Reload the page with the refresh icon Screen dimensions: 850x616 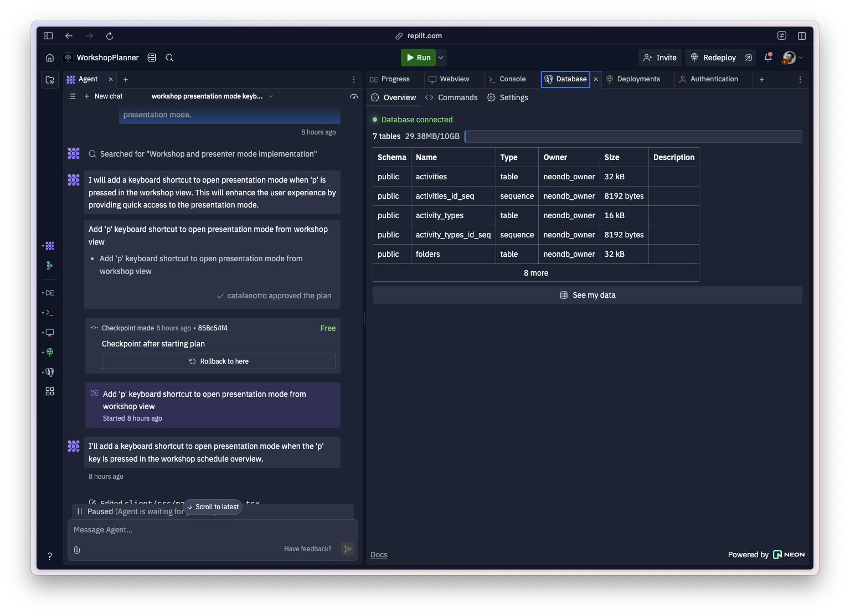(110, 36)
